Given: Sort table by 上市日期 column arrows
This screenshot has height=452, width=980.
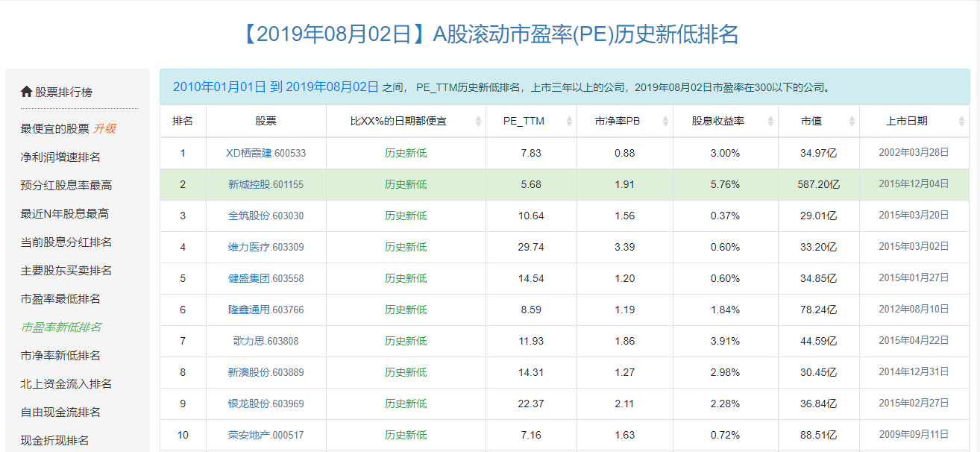Looking at the screenshot, I should (961, 122).
